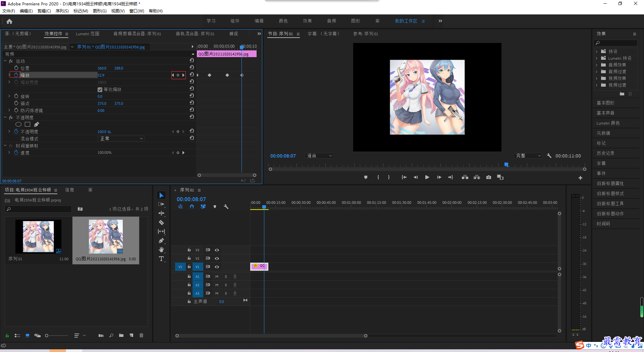Open the Essential Sound panel
644x352 pixels.
click(x=605, y=113)
